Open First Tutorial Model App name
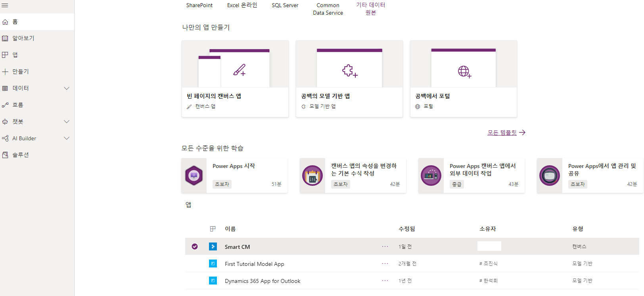 254,264
